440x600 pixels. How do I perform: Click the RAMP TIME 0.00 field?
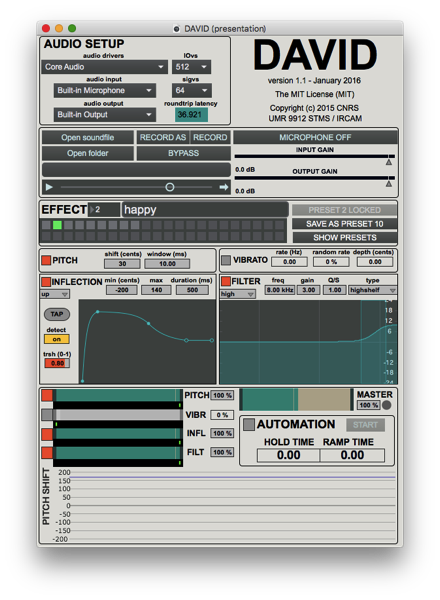coord(352,455)
